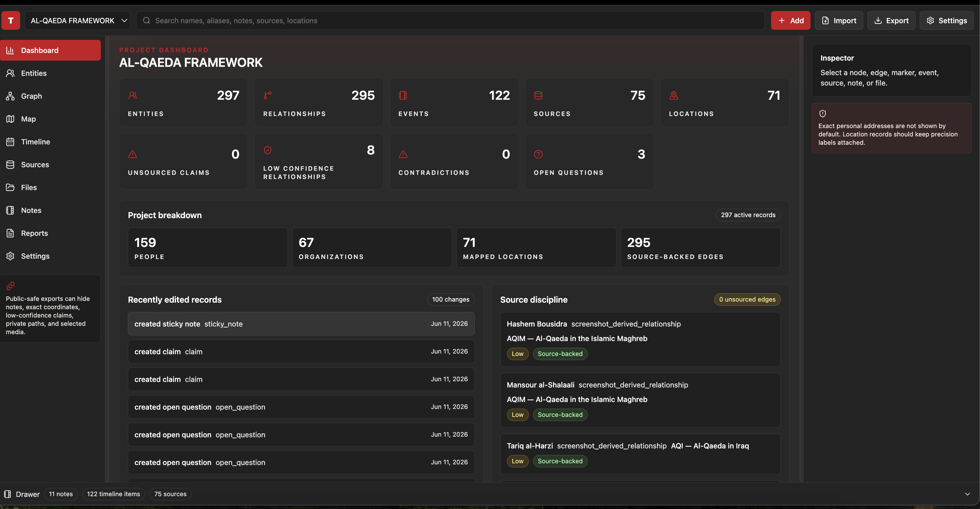Open Sources in the sidebar
Image resolution: width=980 pixels, height=509 pixels.
point(51,164)
